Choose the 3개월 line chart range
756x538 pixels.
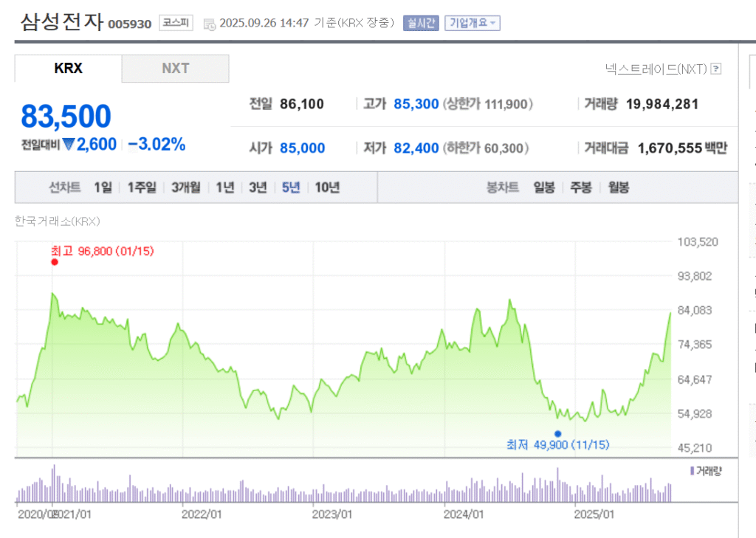(185, 187)
